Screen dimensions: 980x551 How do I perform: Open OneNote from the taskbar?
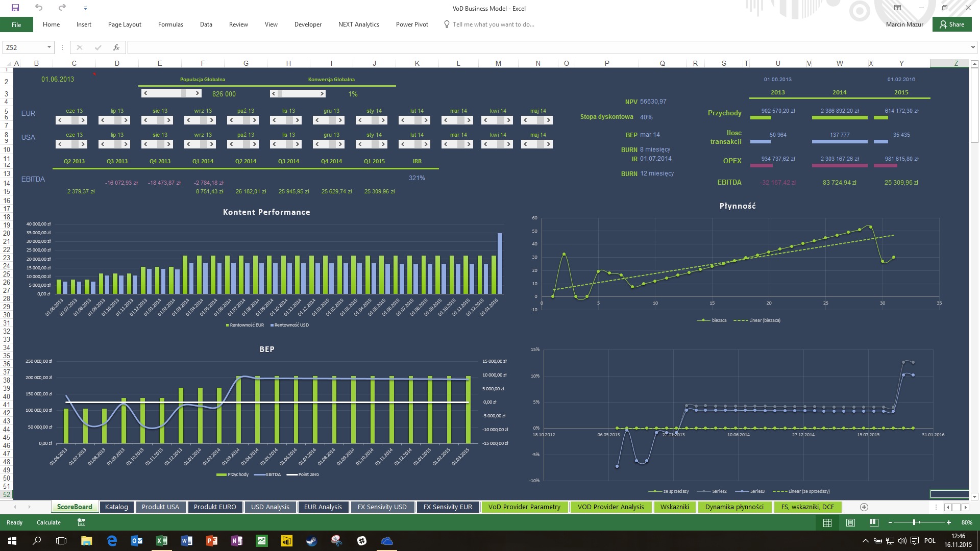pyautogui.click(x=236, y=540)
